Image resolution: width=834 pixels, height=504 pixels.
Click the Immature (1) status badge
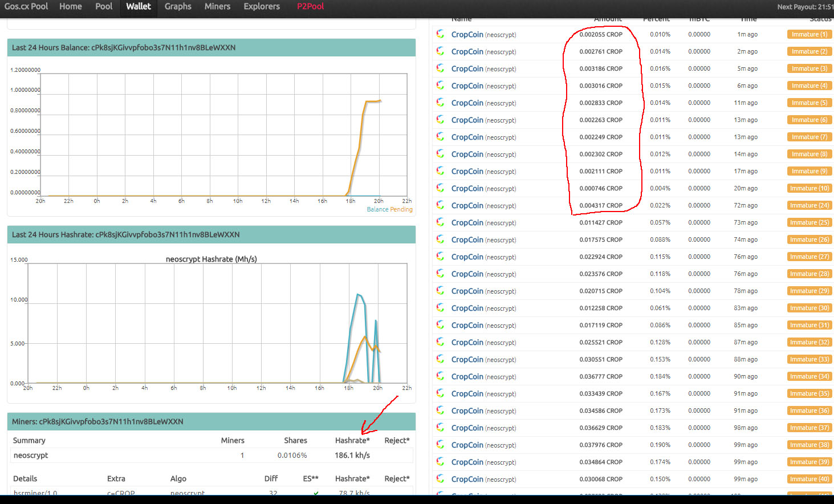click(809, 34)
